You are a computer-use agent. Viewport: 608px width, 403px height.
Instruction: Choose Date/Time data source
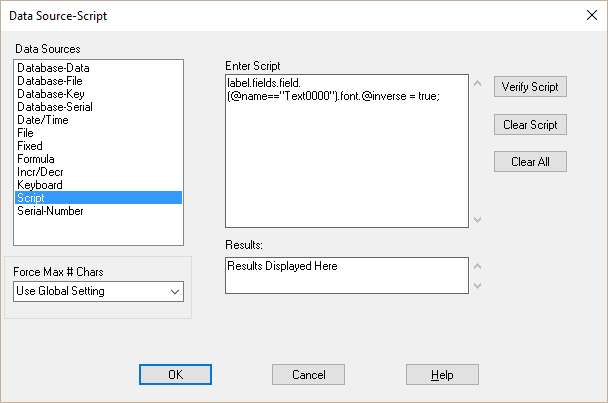click(98, 120)
